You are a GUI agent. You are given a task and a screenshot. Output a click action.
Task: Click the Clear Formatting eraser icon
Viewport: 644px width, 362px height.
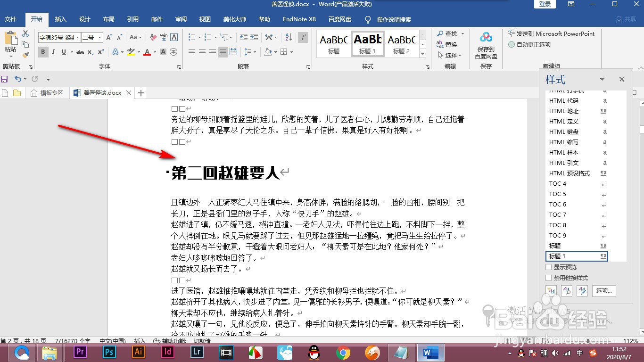coord(153,37)
